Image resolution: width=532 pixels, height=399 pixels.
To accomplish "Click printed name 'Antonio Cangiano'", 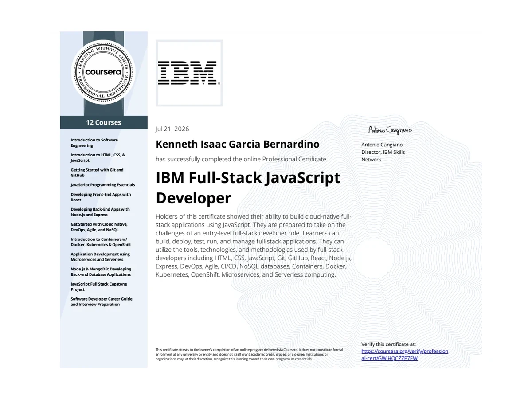I will coord(382,145).
